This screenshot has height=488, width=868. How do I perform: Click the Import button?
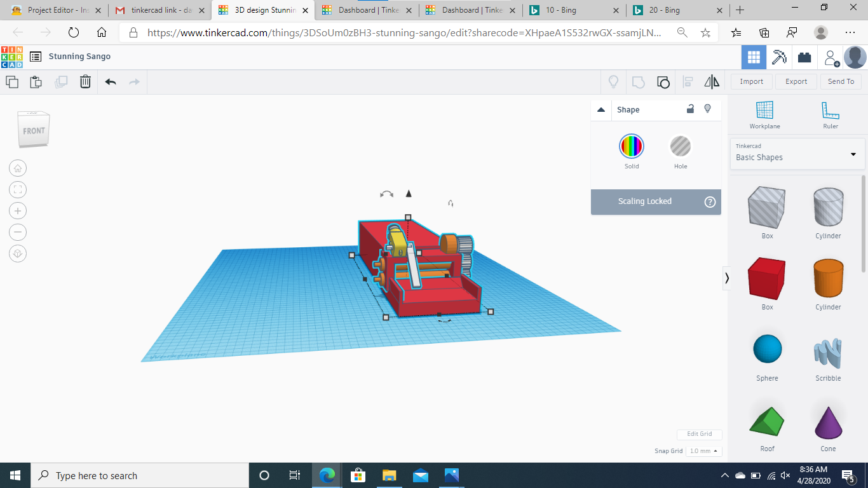pyautogui.click(x=751, y=81)
